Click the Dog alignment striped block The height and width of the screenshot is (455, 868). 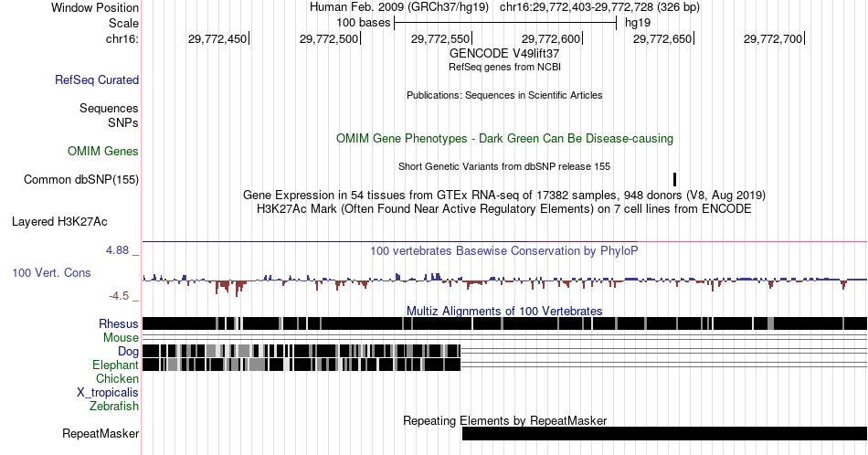[302, 351]
